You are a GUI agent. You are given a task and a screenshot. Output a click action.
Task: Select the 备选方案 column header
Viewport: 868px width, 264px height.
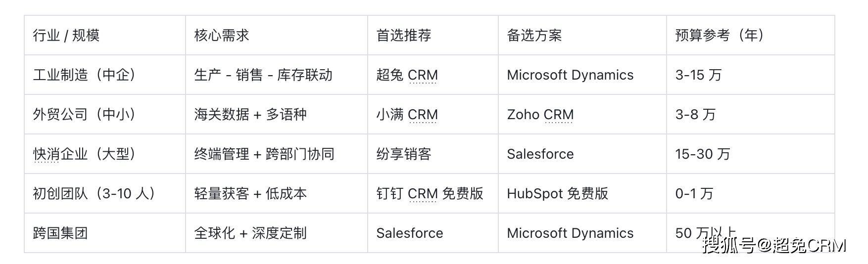[534, 36]
